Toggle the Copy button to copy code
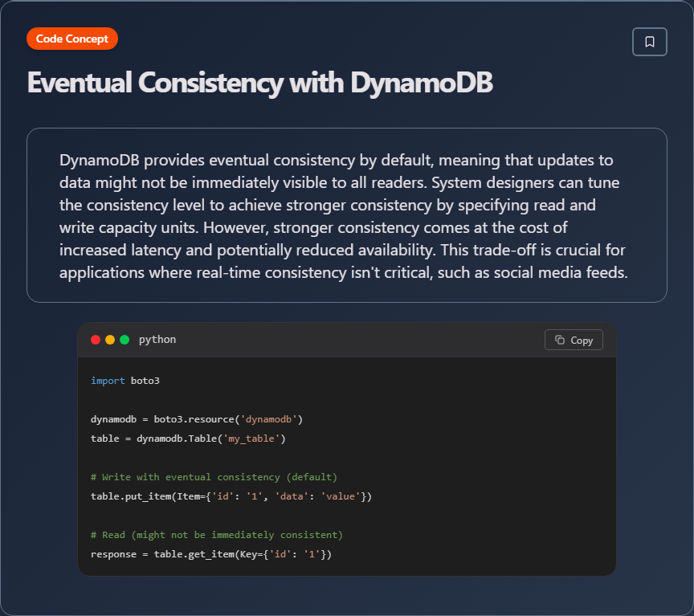The image size is (694, 616). pyautogui.click(x=574, y=339)
